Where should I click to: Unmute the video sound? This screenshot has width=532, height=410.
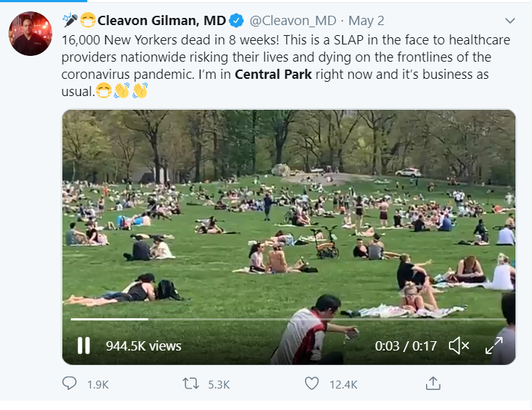tap(458, 345)
